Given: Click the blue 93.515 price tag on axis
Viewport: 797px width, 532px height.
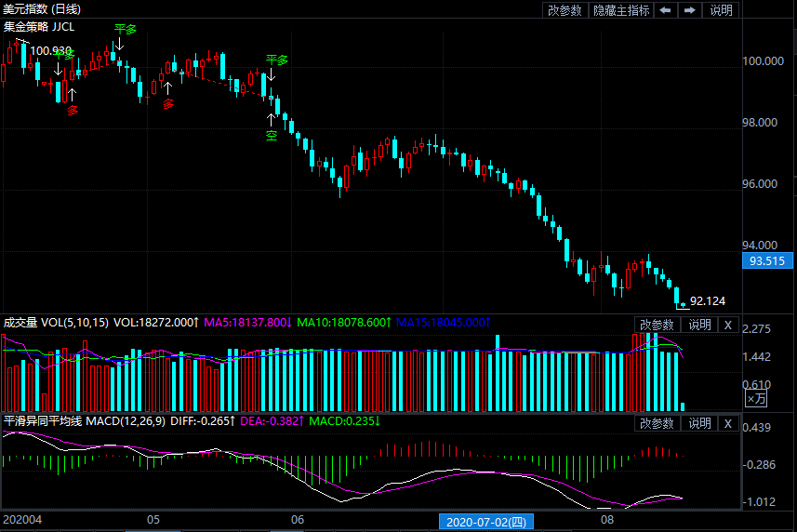Looking at the screenshot, I should point(767,261).
